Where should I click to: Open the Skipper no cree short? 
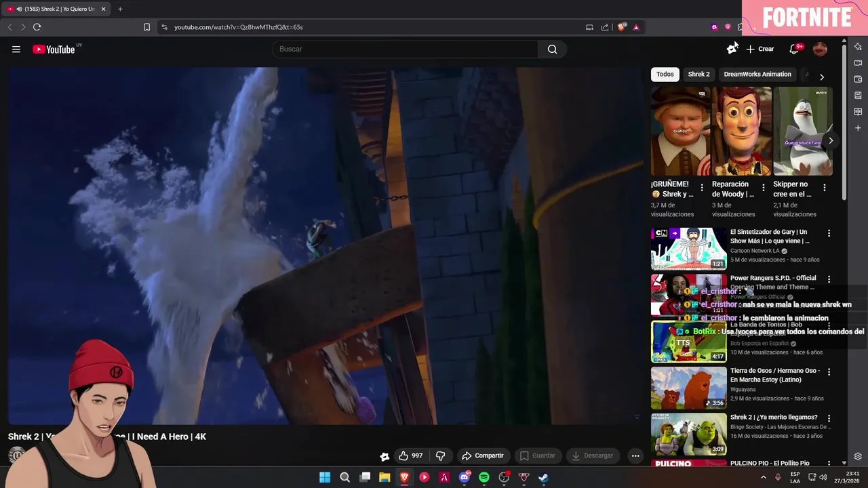[x=803, y=131]
